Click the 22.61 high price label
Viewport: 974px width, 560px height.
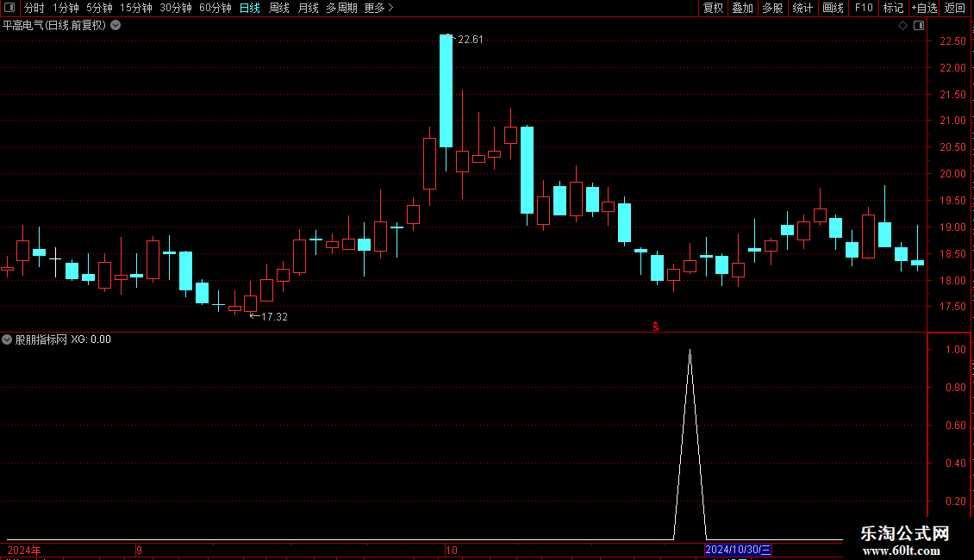coord(471,40)
